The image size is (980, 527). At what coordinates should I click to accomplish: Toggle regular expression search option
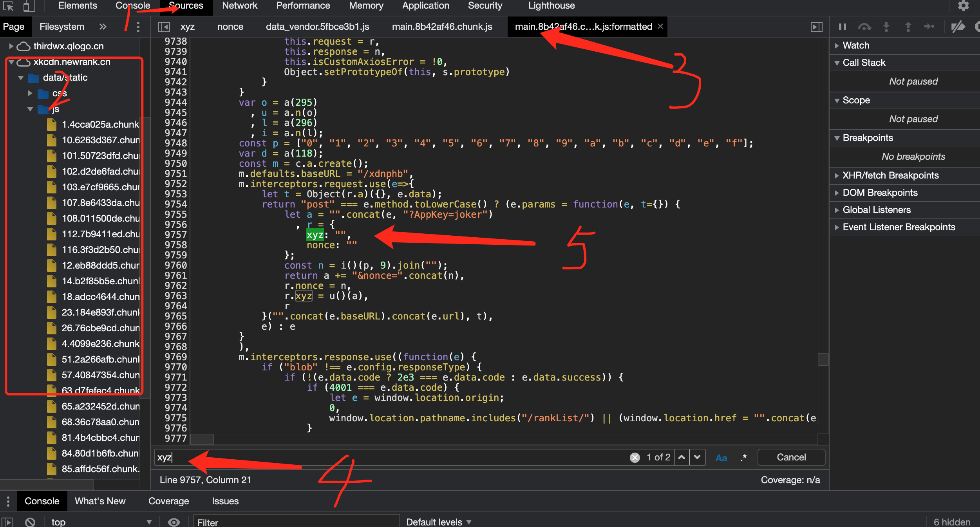pos(743,457)
